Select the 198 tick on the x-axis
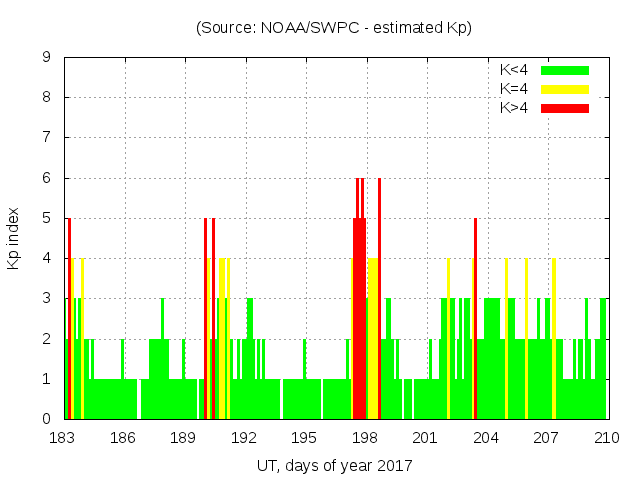Screen dimensions: 640x480 [x=365, y=437]
